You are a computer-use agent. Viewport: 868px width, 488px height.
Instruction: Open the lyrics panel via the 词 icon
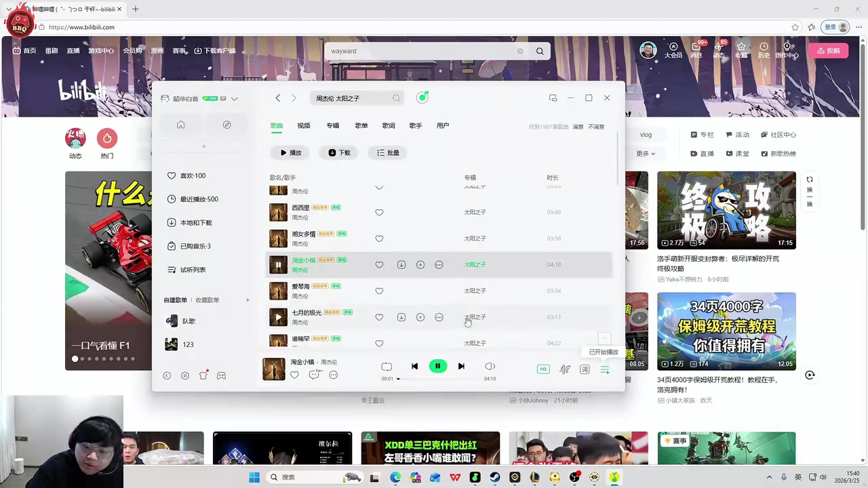584,369
